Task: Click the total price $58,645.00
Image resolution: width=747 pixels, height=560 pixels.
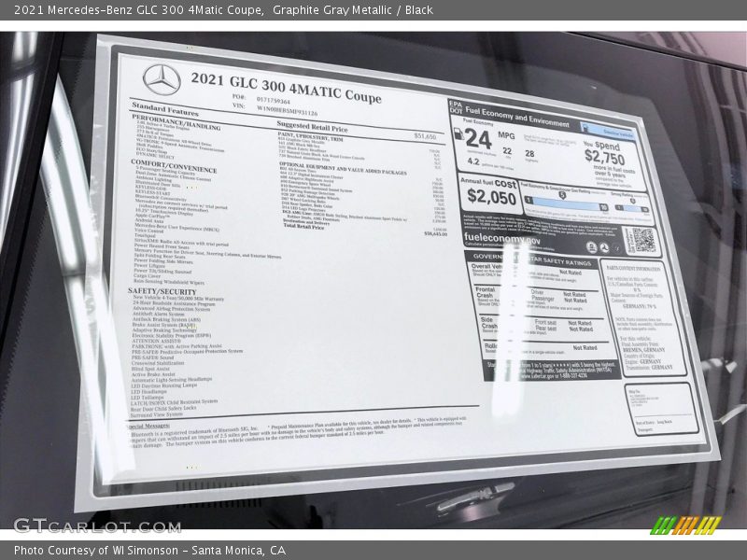Action: coord(435,234)
